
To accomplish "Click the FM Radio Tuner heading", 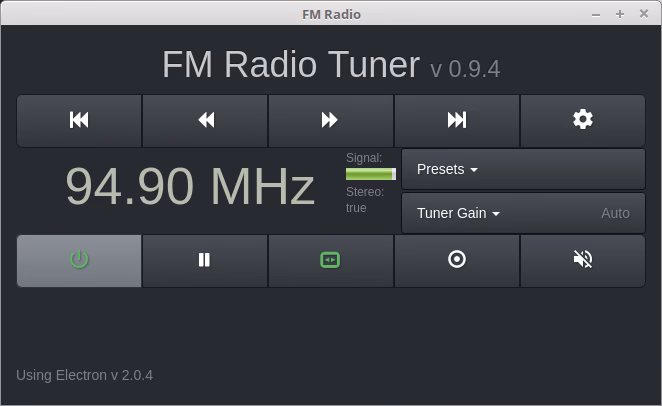I will point(291,65).
